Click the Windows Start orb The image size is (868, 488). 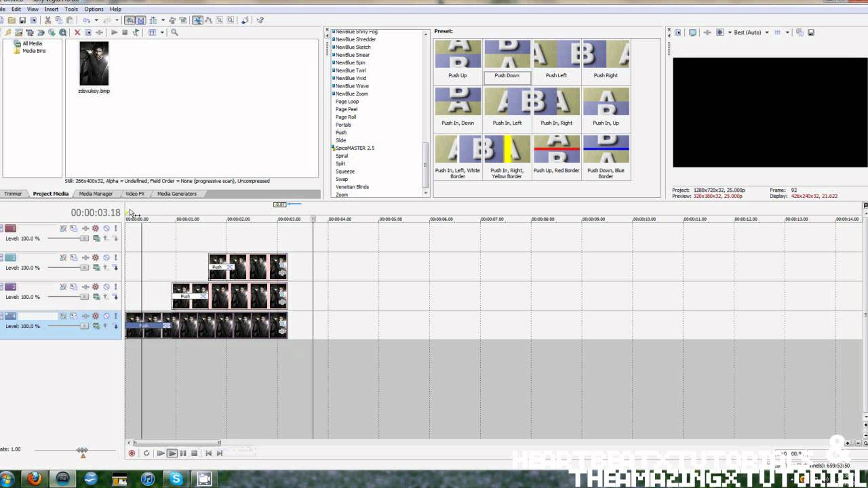pyautogui.click(x=7, y=479)
